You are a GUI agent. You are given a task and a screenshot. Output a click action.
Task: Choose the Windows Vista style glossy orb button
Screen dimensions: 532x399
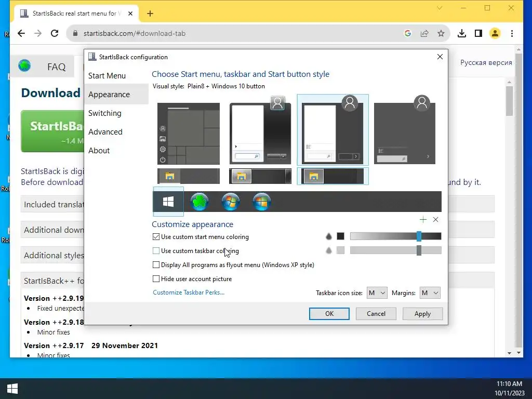(262, 202)
